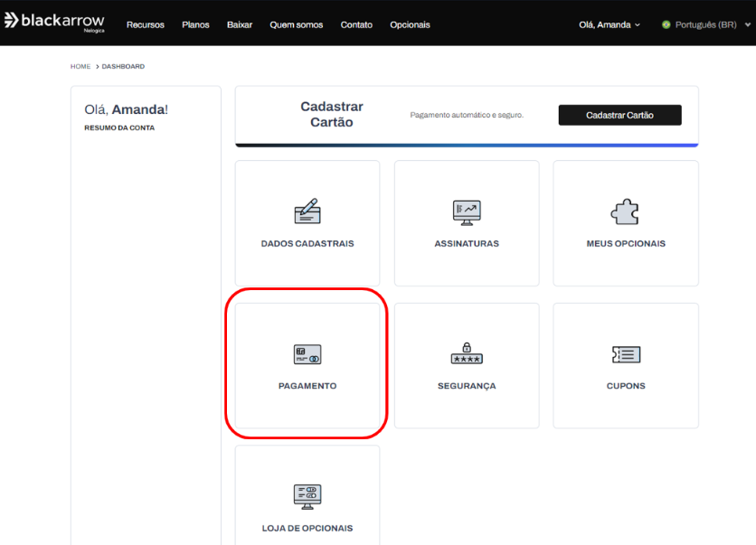Viewport: 756px width, 545px height.
Task: Open the Quem somos page
Action: click(x=296, y=24)
